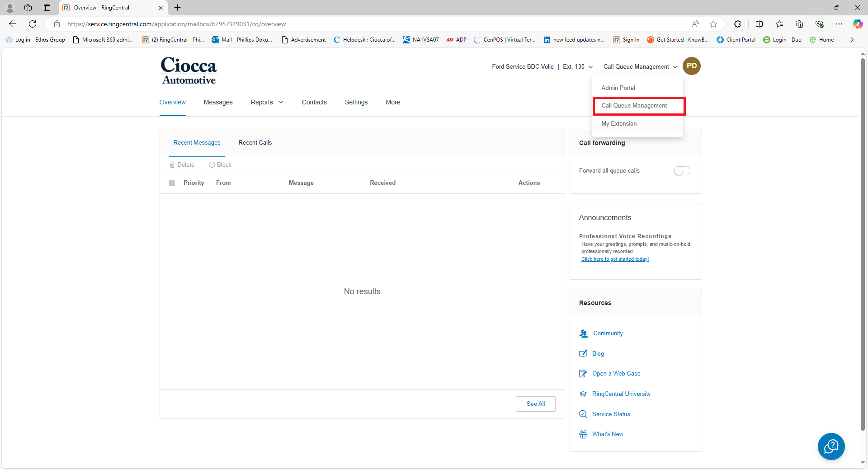Open the Favorites list icon
The height and width of the screenshot is (470, 868).
(779, 24)
